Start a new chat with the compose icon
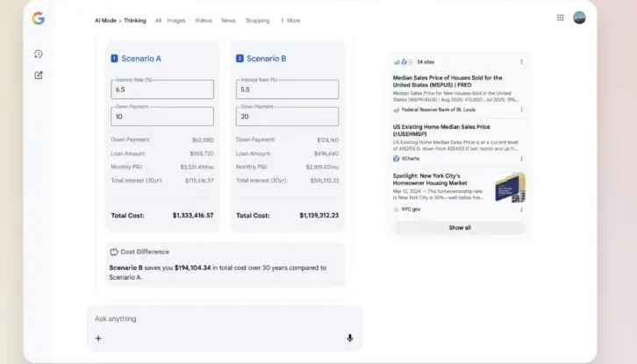The image size is (637, 364). [x=39, y=75]
